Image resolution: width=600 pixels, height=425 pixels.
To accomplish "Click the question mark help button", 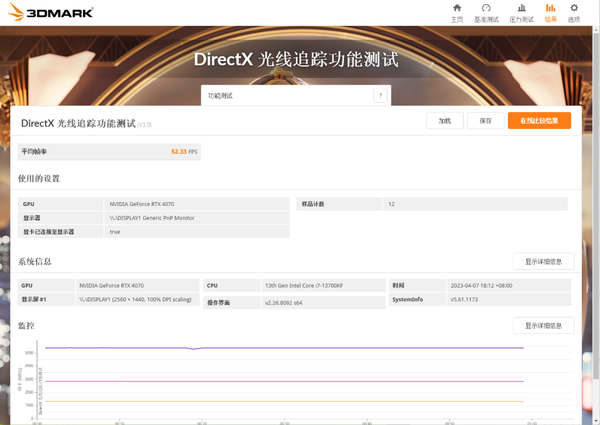I will pos(380,96).
